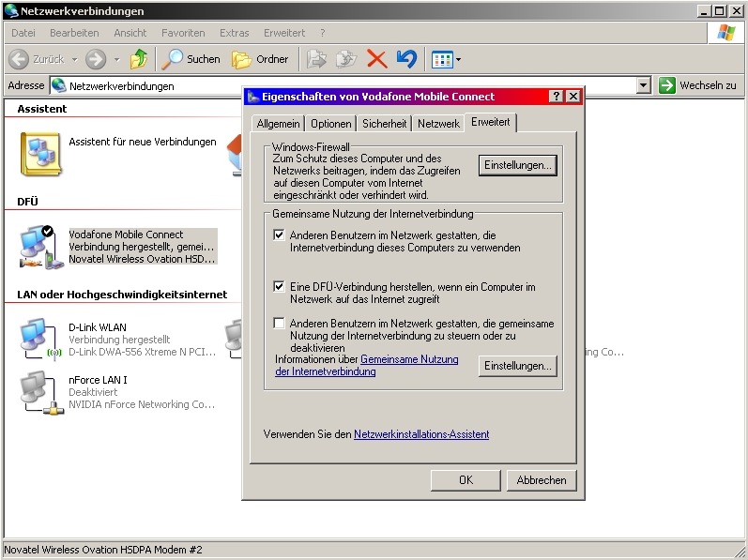The image size is (748, 560).
Task: Switch to the Netzwerk tab
Action: [438, 124]
